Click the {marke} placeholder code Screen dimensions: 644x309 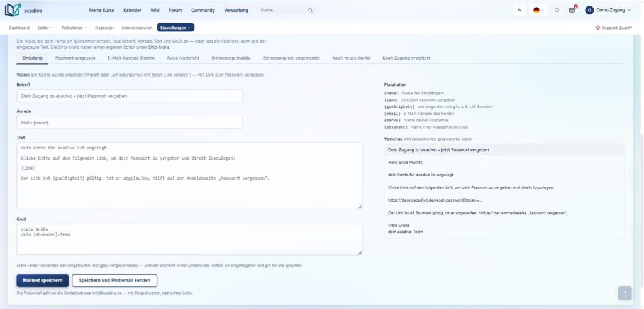[x=392, y=120]
